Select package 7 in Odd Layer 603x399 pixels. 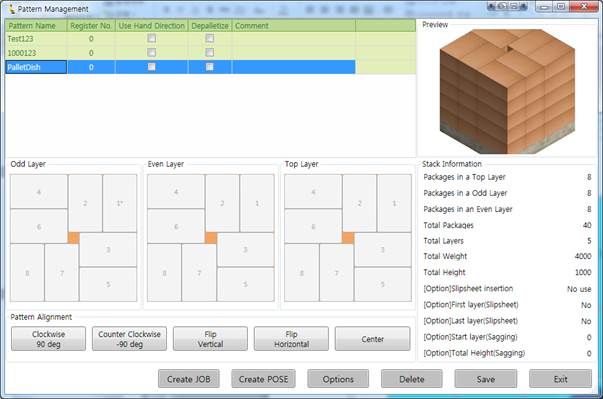point(62,273)
